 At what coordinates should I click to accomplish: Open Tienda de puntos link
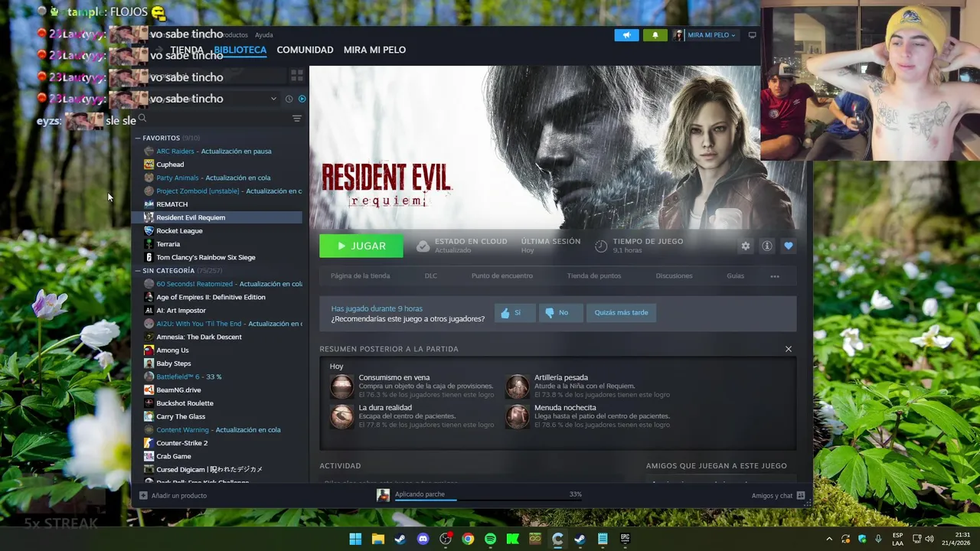[594, 276]
